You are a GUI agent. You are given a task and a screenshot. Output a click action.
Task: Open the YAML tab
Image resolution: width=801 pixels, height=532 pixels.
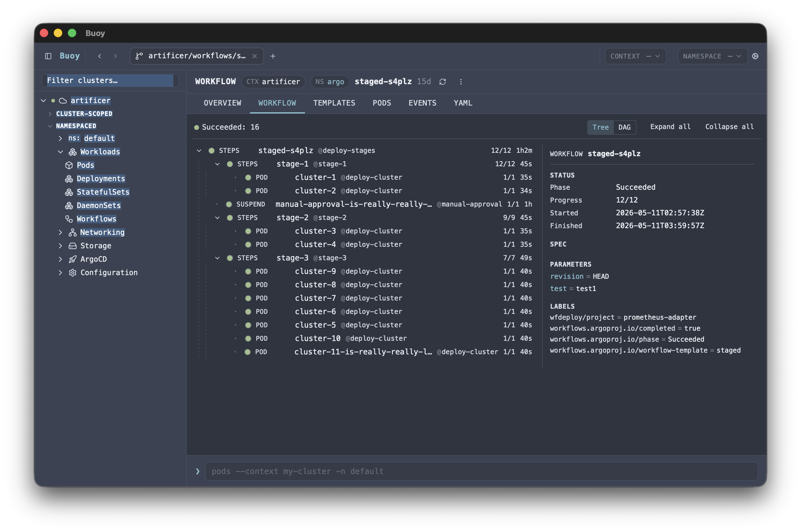tap(463, 103)
